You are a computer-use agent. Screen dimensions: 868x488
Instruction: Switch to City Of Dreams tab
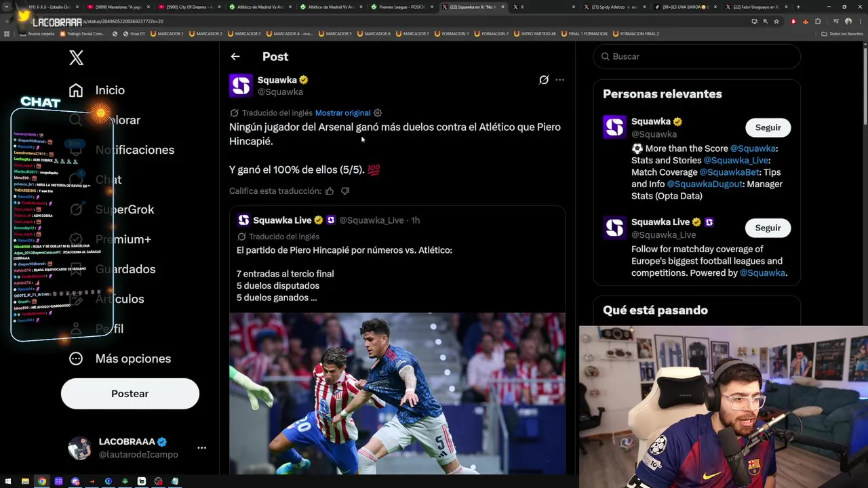189,7
